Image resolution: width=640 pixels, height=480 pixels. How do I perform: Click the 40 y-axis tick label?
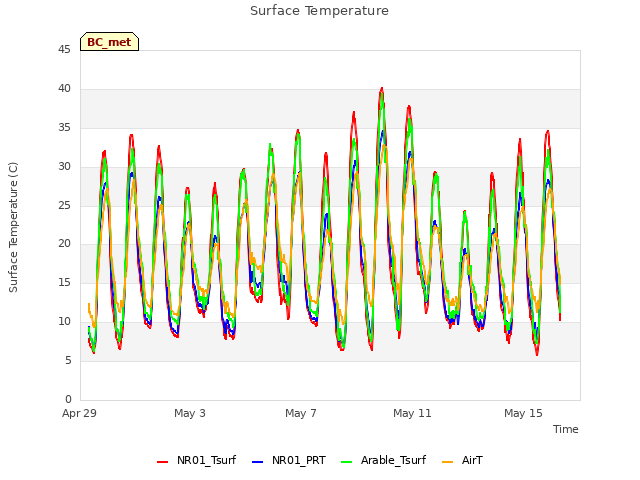coord(64,89)
